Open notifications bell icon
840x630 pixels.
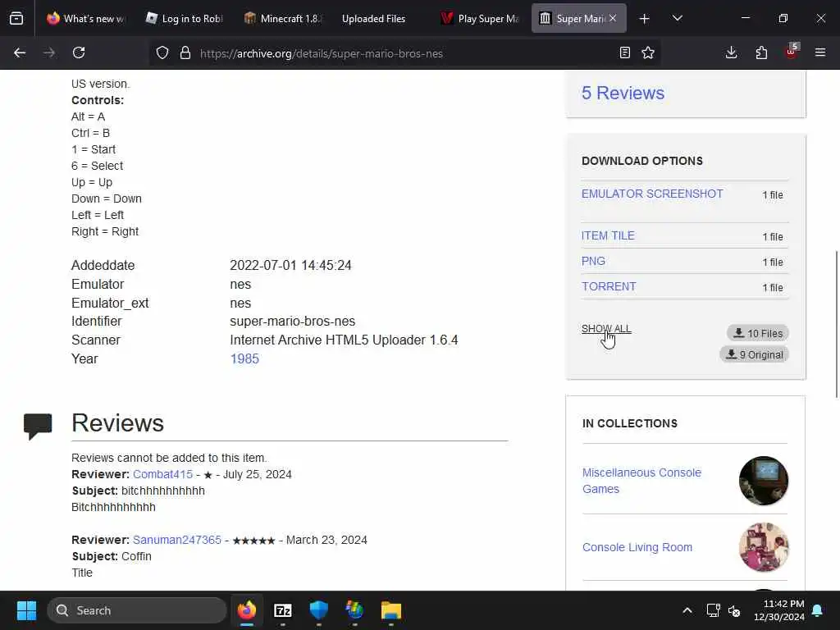[x=818, y=610]
